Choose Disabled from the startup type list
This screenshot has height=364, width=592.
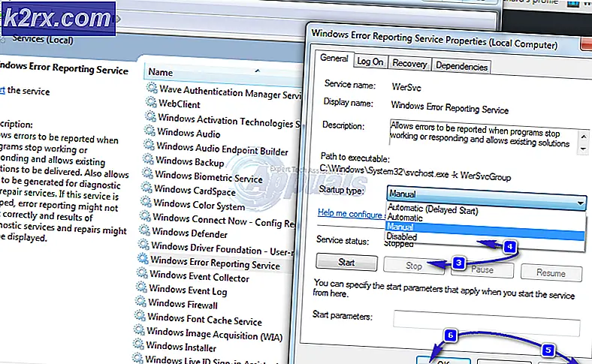click(402, 236)
